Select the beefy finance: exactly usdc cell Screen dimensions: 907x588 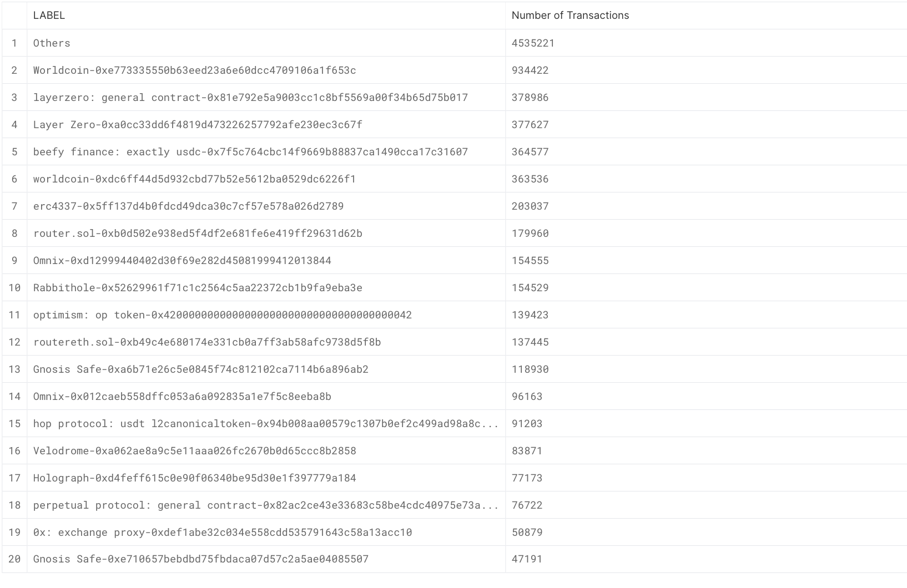click(250, 152)
